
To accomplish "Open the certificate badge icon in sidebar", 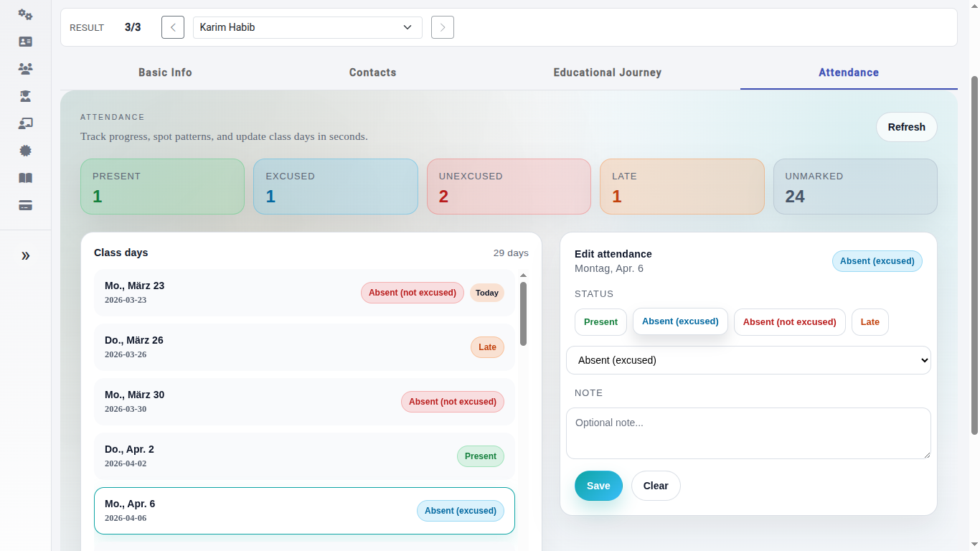I will (25, 151).
